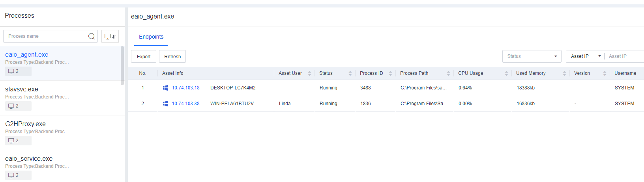The width and height of the screenshot is (644, 182).
Task: Open the Status filter dropdown
Action: (532, 56)
